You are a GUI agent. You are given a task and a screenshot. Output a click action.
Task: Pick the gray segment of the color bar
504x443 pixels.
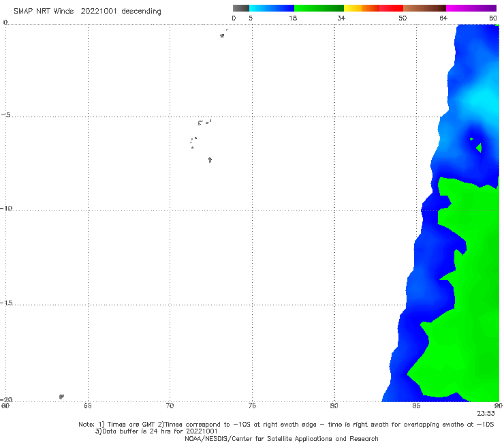pos(241,8)
